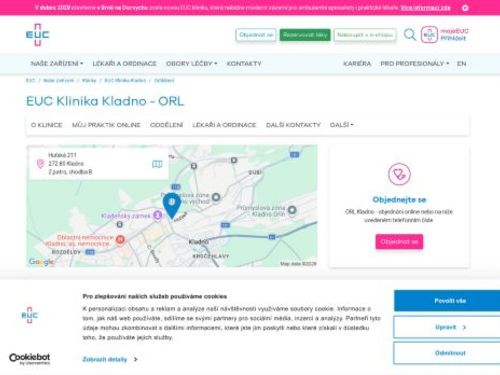Click the EUC logo in cookie banner
The height and width of the screenshot is (375, 500).
coord(30,315)
